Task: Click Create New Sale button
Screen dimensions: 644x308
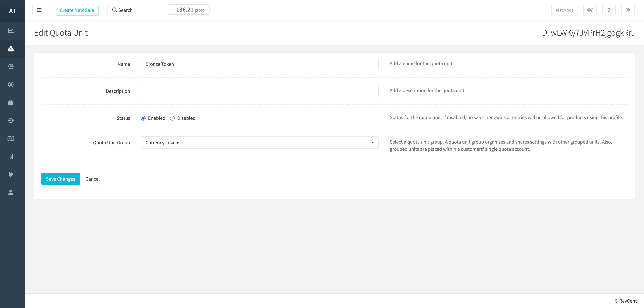Action: coord(77,10)
